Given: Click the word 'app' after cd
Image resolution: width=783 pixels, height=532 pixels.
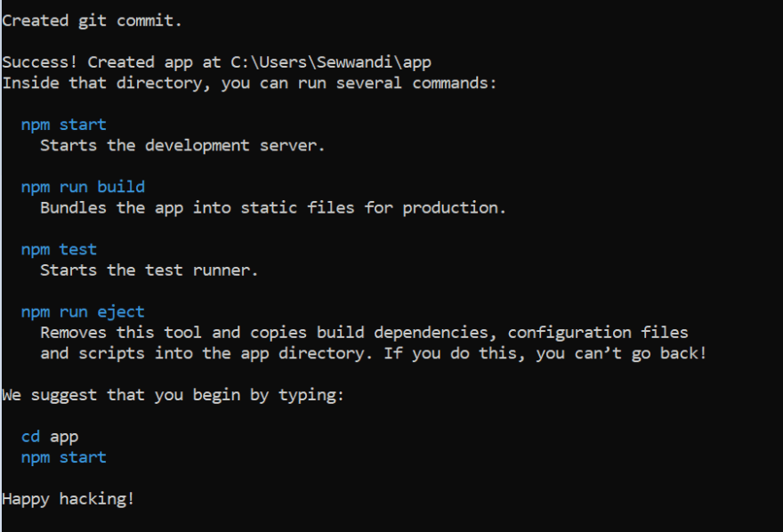Looking at the screenshot, I should (x=64, y=439).
